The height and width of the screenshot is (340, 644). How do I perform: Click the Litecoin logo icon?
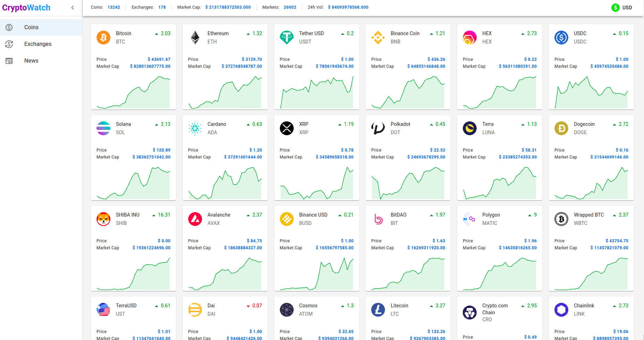(x=378, y=310)
